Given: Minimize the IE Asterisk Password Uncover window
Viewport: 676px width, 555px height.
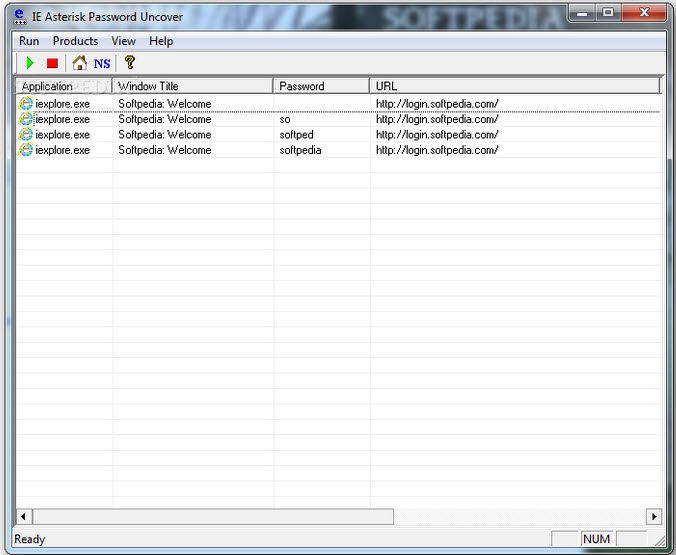Looking at the screenshot, I should [582, 13].
